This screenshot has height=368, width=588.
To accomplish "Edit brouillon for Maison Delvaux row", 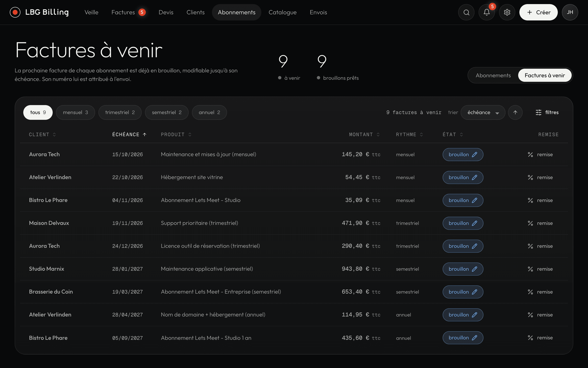I will click(x=463, y=223).
